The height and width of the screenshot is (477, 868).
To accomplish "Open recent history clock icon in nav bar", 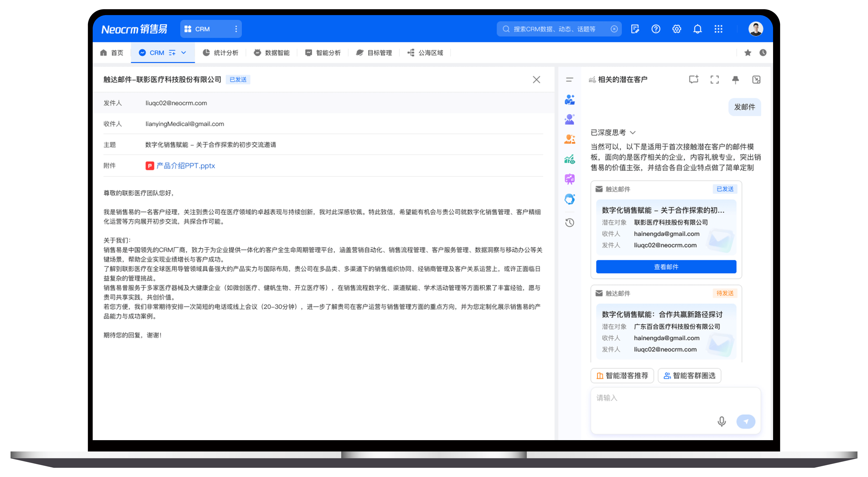I will click(763, 52).
